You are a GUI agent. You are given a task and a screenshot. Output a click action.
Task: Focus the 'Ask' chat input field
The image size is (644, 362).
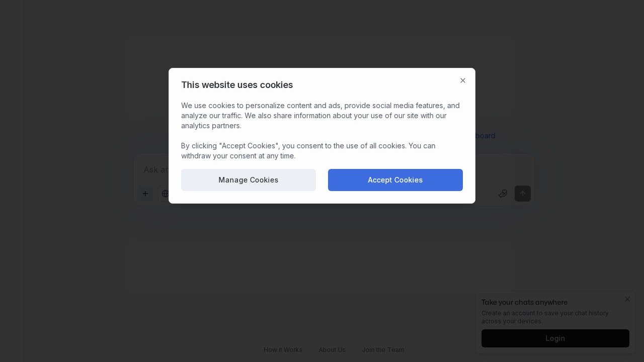coord(156,169)
